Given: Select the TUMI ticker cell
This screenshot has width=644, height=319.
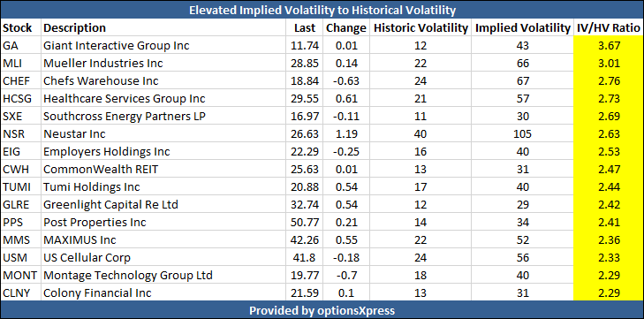Looking at the screenshot, I should click(20, 186).
